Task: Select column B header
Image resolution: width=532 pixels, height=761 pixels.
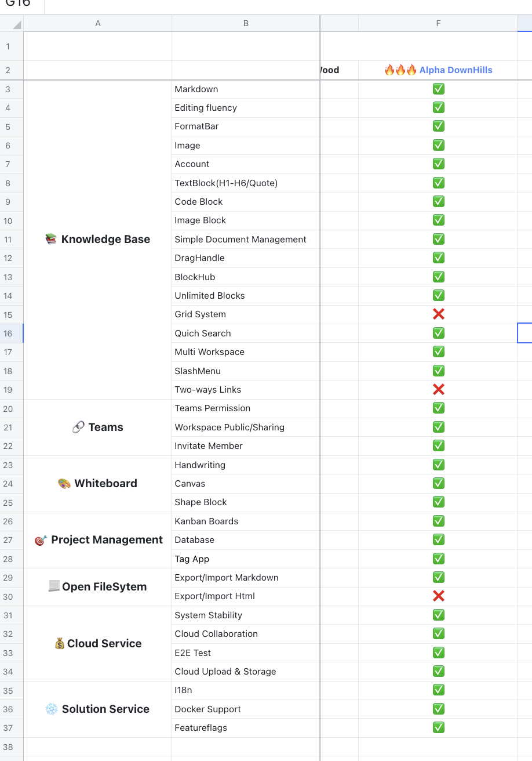Action: coord(246,23)
